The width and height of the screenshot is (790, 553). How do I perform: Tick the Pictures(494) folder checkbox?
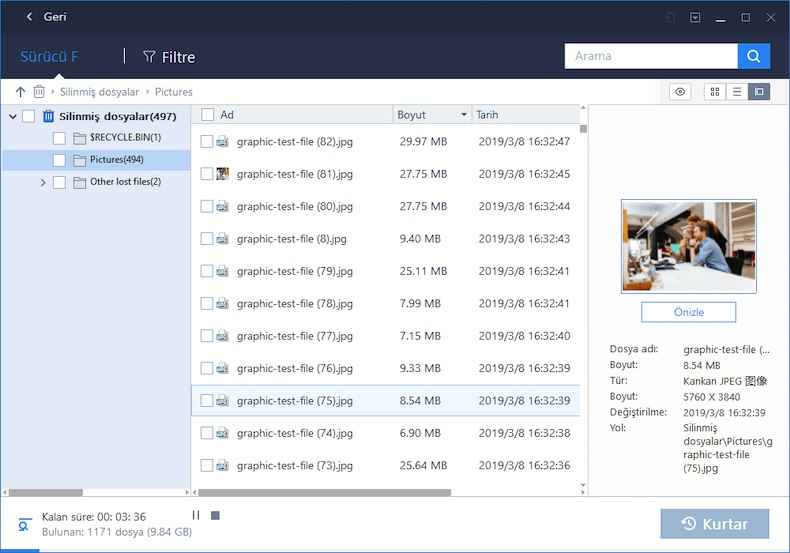click(59, 160)
